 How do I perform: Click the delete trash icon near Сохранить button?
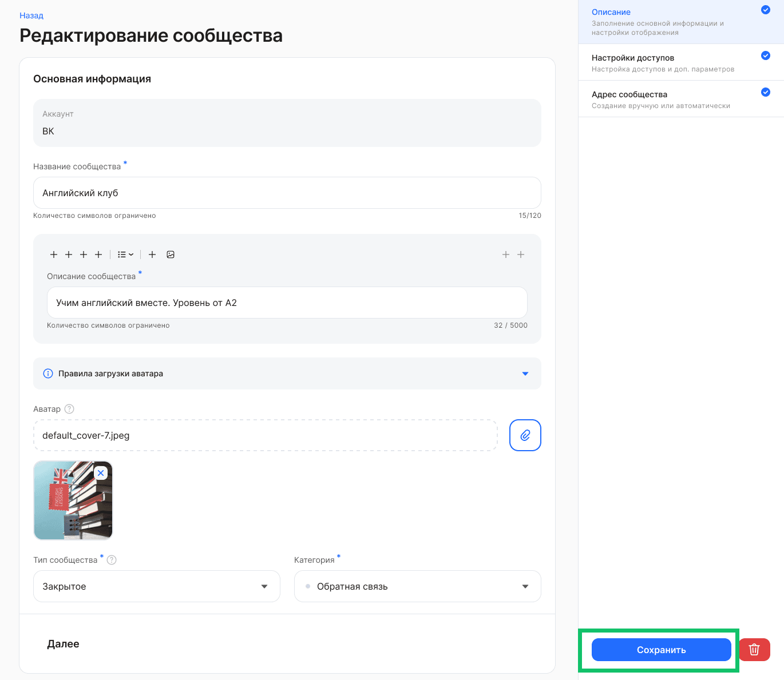pyautogui.click(x=754, y=650)
